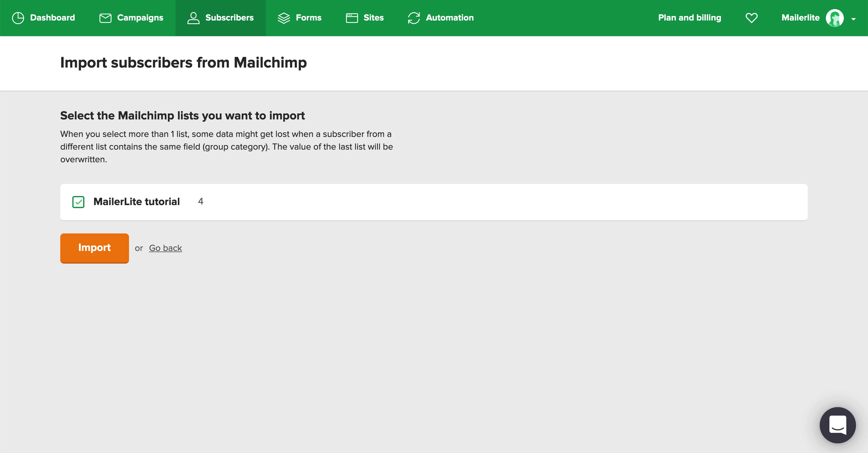Open the Mailerlite account name menu
This screenshot has height=453, width=868.
(x=800, y=18)
